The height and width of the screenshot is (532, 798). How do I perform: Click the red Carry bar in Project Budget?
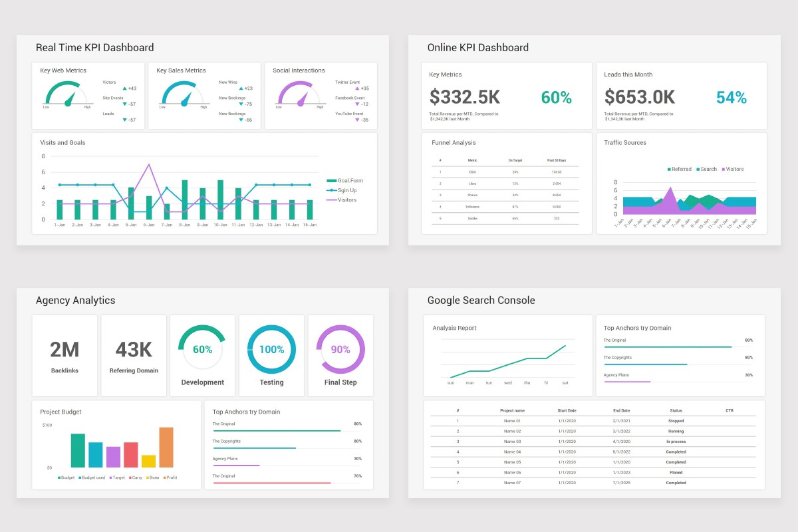[131, 455]
